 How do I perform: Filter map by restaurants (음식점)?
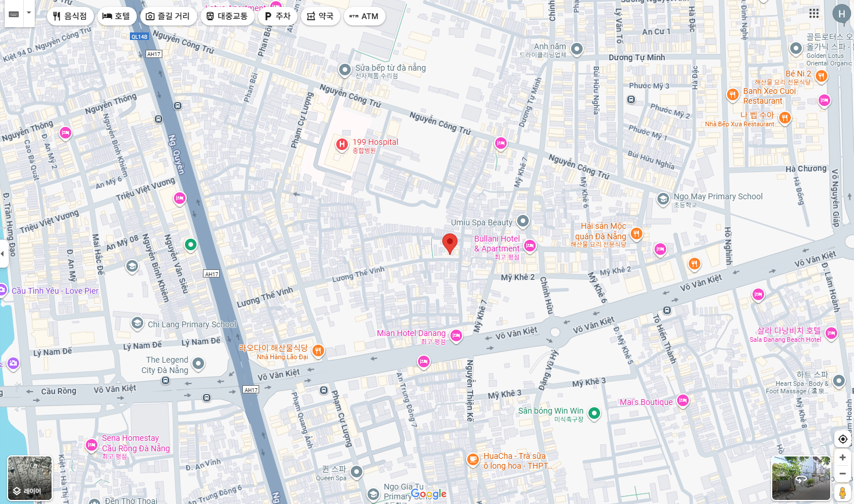[x=70, y=16]
